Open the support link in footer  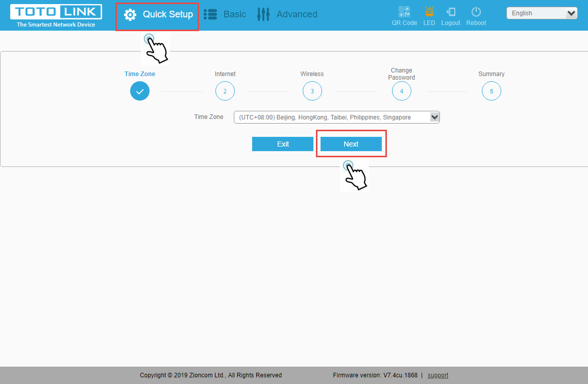coord(437,375)
